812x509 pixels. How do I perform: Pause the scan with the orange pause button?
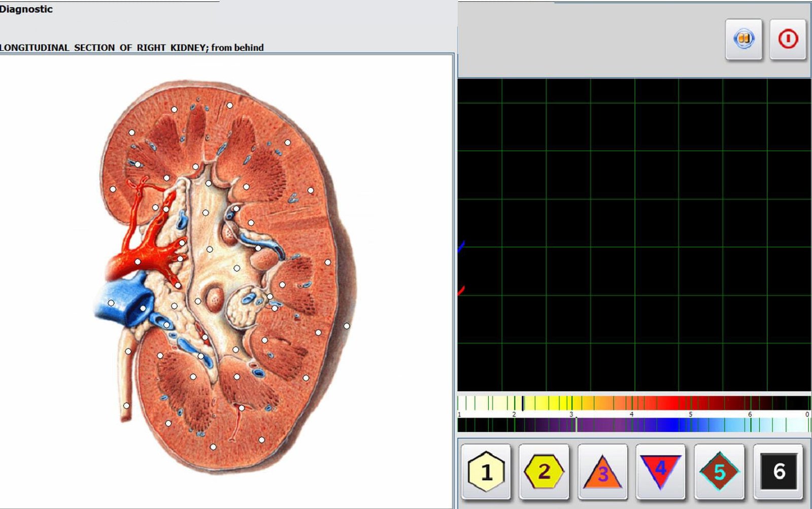pos(743,39)
